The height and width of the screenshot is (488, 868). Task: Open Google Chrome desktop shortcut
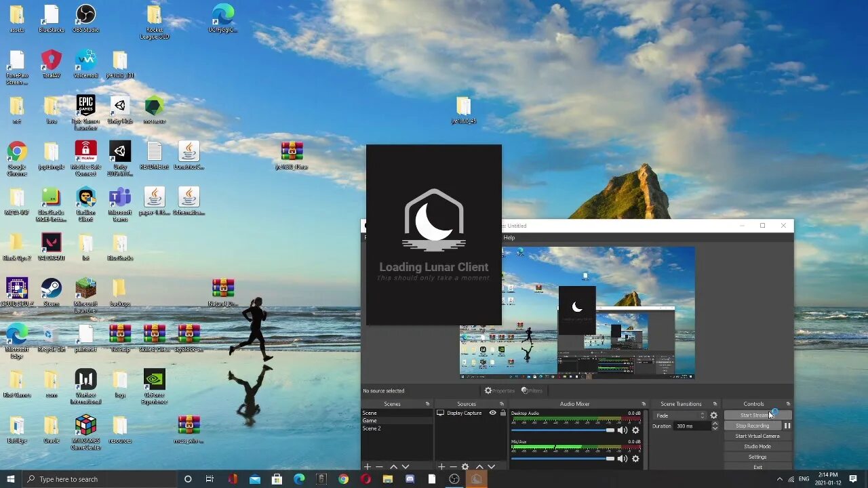[17, 159]
